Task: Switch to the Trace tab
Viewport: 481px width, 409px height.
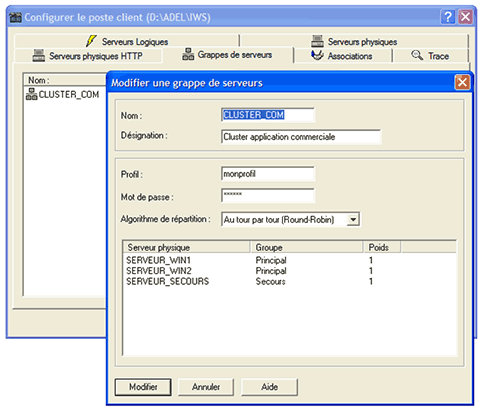Action: pos(430,56)
